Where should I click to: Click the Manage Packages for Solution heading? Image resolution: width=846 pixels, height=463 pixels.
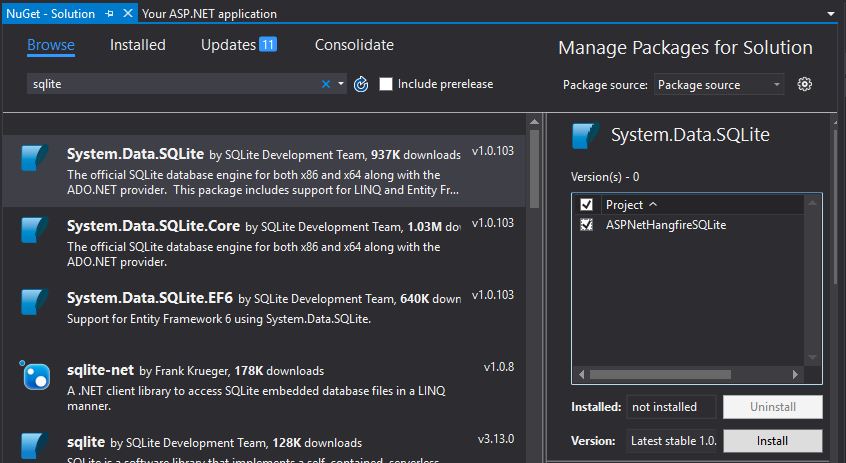click(x=685, y=47)
